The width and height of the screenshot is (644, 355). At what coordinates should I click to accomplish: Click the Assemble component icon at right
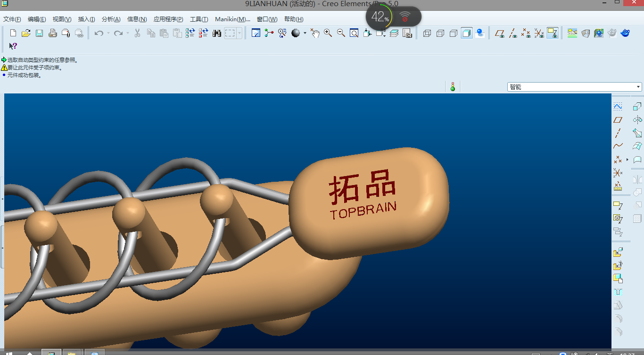point(618,253)
